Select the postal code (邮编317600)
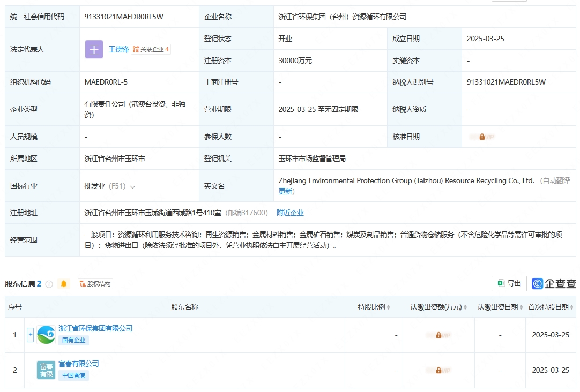The width and height of the screenshot is (580, 392). click(x=247, y=213)
